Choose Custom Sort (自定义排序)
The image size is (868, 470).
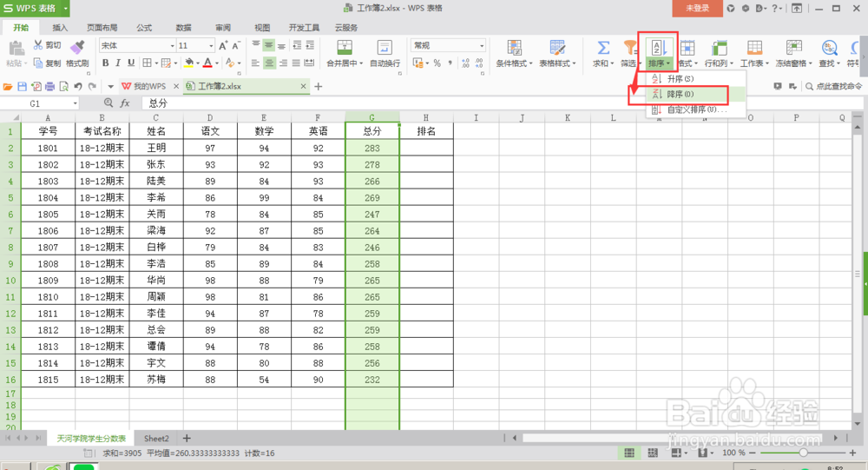(x=696, y=109)
